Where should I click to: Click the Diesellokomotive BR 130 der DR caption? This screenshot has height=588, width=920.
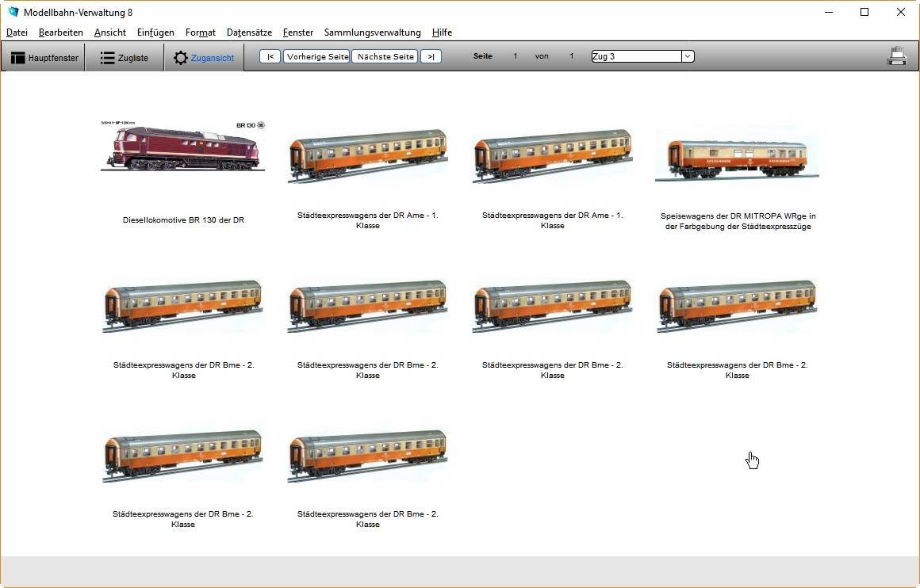(x=183, y=220)
